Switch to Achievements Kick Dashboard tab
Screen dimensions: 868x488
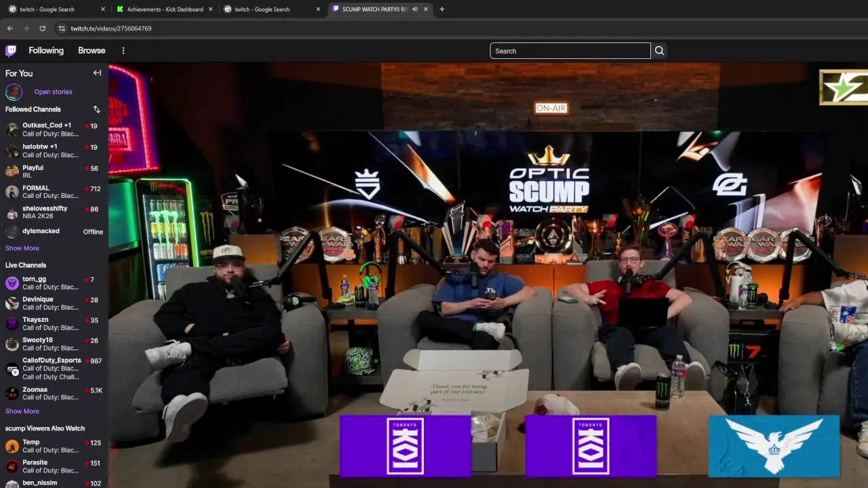(x=165, y=9)
